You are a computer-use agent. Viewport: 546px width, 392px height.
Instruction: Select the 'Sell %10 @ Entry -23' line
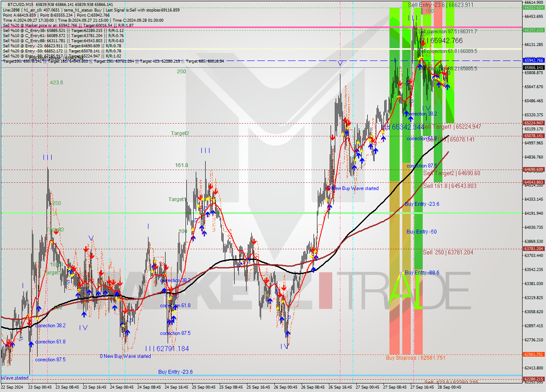[62, 46]
